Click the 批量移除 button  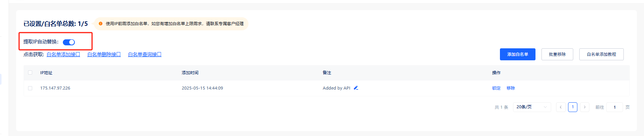tap(557, 54)
